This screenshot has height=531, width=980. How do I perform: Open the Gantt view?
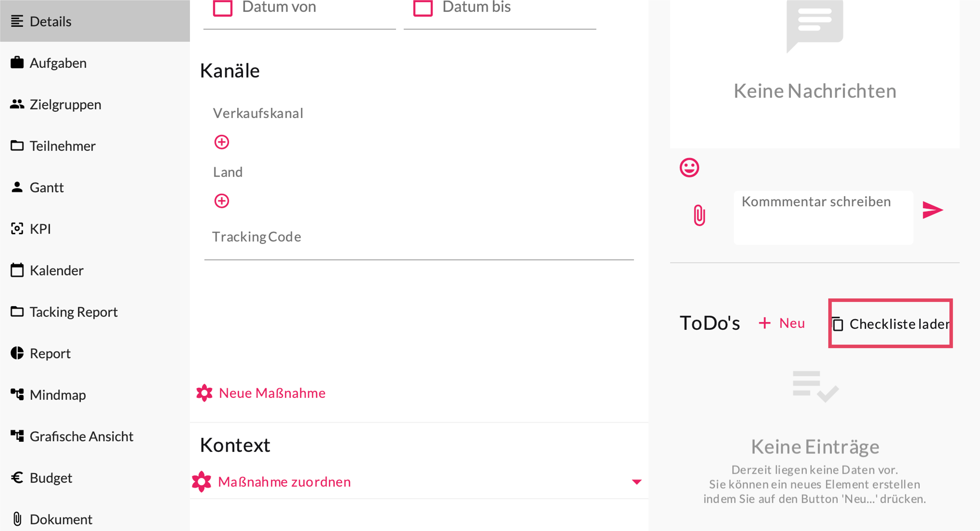coord(46,187)
